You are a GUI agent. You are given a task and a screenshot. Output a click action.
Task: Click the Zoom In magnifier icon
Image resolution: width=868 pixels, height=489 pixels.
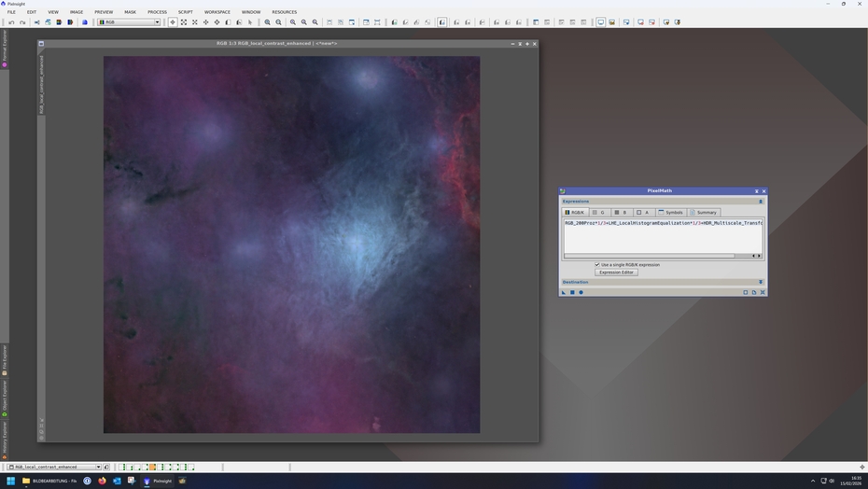tap(268, 22)
